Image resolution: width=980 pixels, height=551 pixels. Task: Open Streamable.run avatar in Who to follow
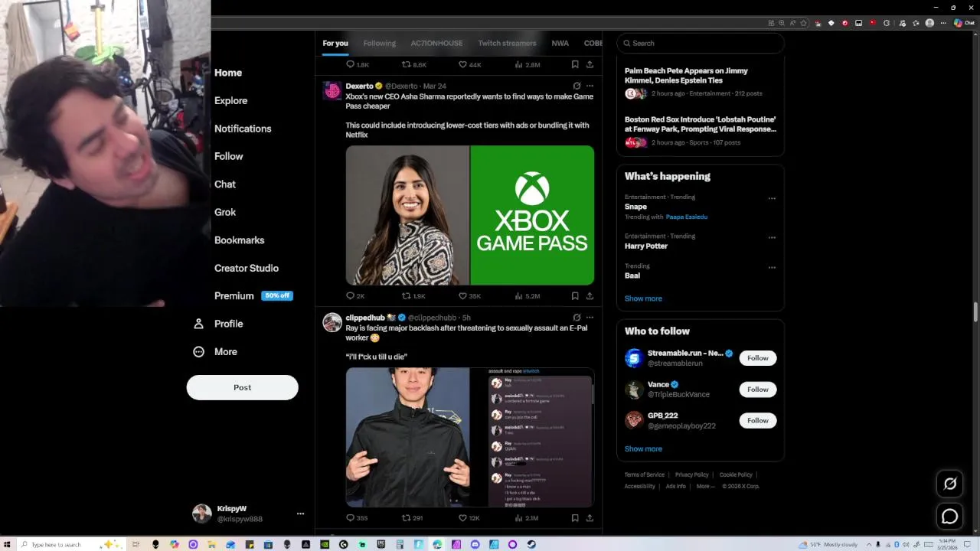[x=634, y=358]
